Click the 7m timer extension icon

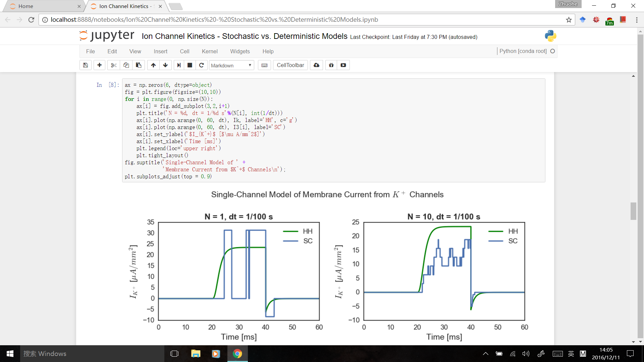coord(609,21)
